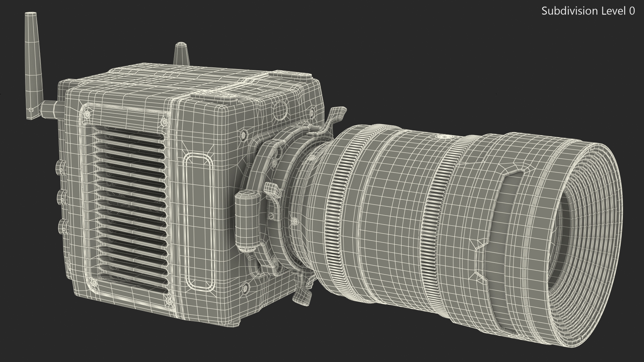The height and width of the screenshot is (362, 644).
Task: Click the short cone antenna on top of the body
Action: (181, 53)
